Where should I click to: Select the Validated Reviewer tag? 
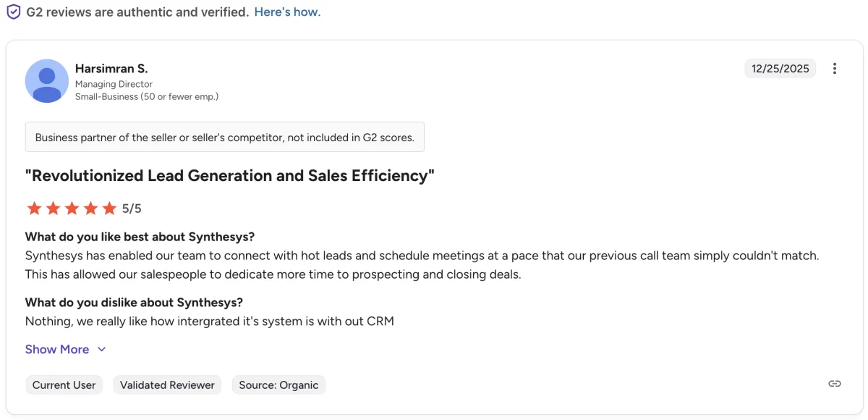pos(167,385)
